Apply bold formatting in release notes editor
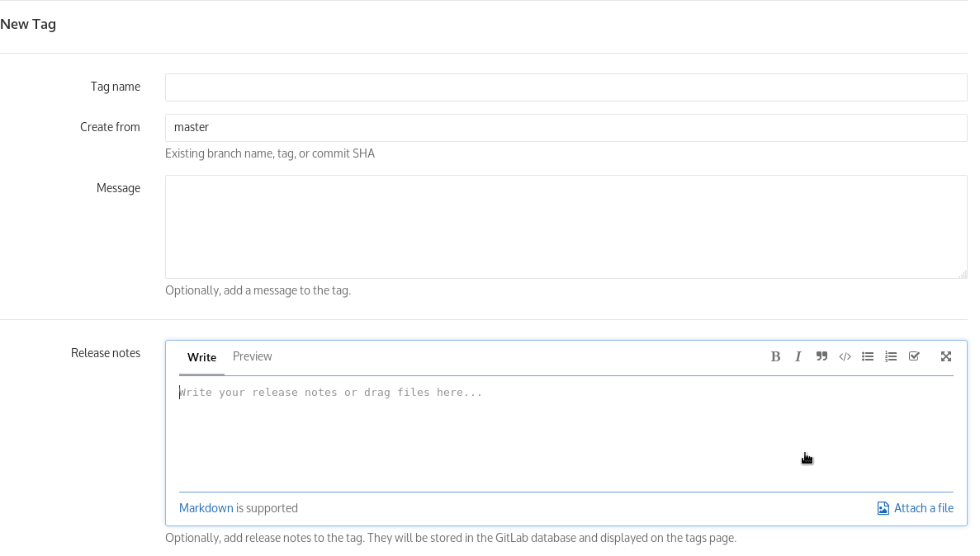 click(x=775, y=356)
